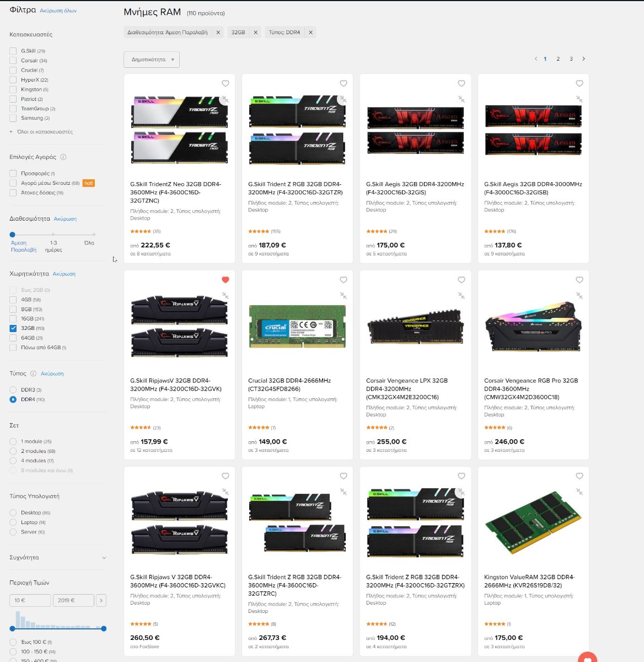
Task: Check the G.Skill manufacturer filter
Action: click(13, 51)
